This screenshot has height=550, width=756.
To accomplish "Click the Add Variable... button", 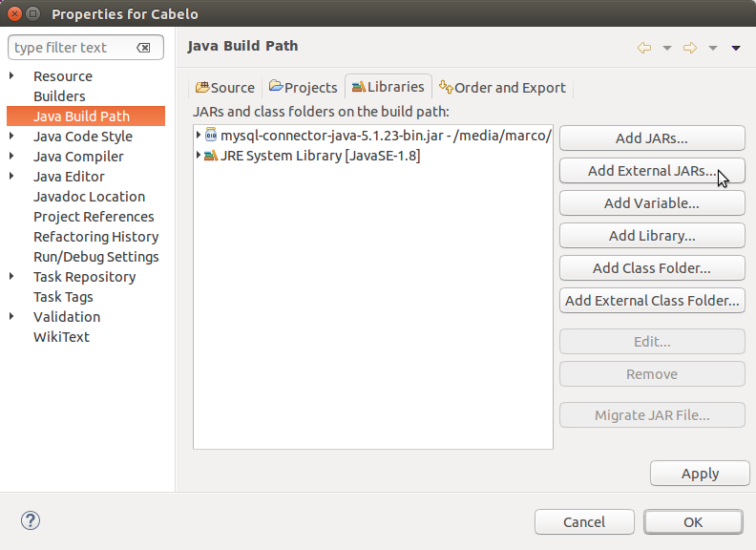I will point(652,203).
